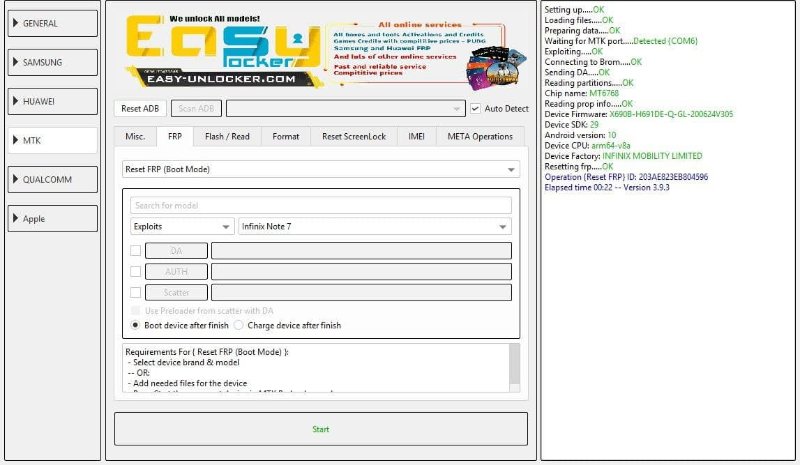Viewport: 800px width, 465px height.
Task: Open the META Operations tab
Action: (x=480, y=137)
